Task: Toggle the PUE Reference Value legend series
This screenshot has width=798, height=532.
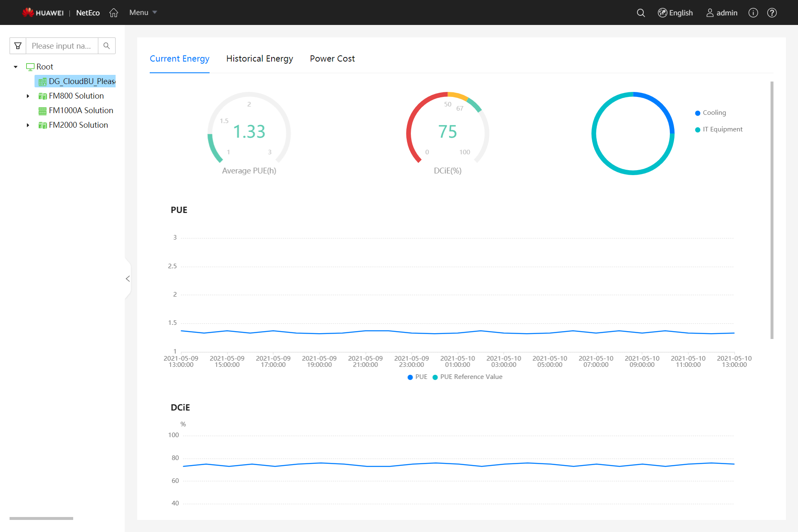Action: (x=467, y=377)
